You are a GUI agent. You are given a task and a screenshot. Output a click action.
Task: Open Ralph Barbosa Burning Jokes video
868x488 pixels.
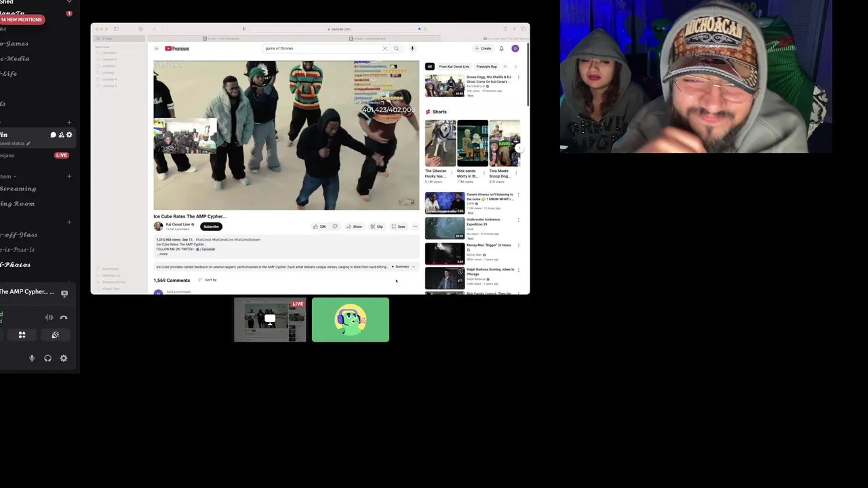pyautogui.click(x=445, y=279)
